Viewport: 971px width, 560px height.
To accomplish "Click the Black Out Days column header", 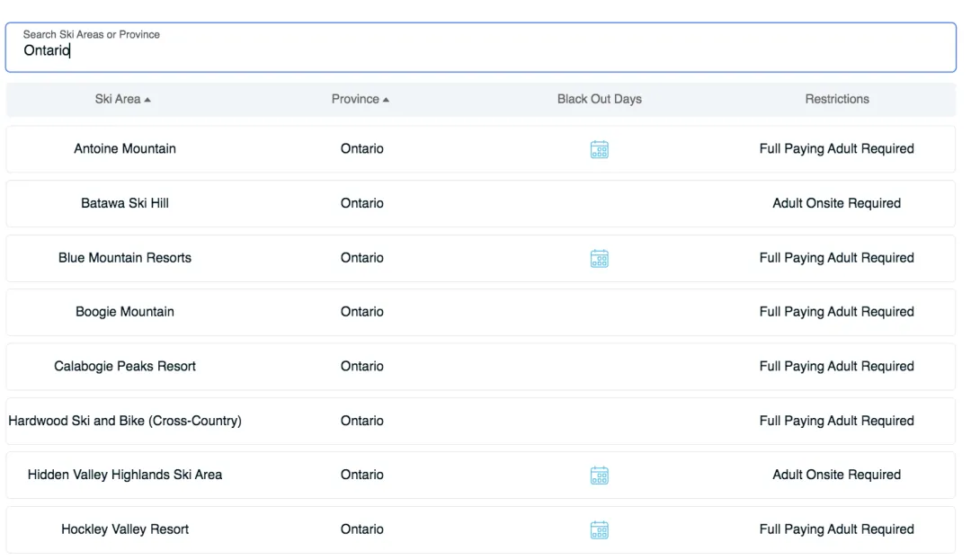I will (599, 99).
